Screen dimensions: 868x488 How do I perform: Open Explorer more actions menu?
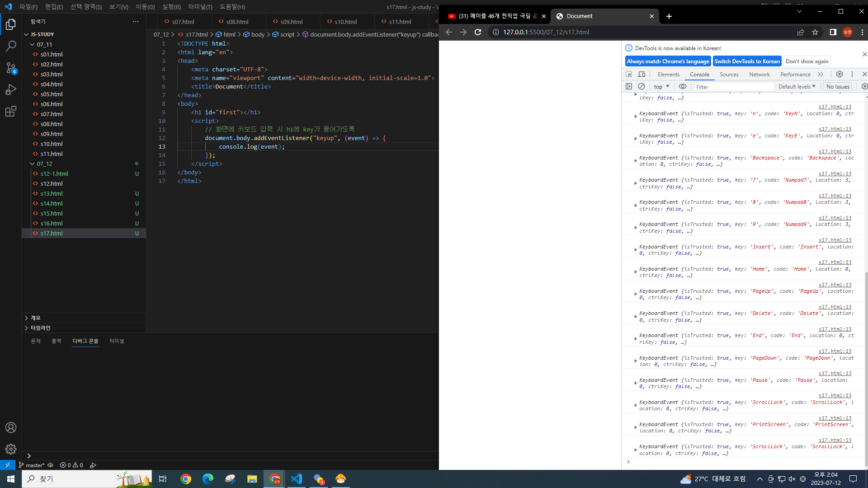point(136,22)
